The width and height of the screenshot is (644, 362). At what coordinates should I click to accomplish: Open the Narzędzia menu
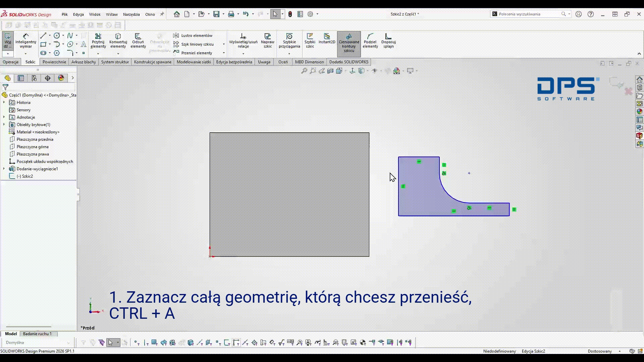[131, 14]
